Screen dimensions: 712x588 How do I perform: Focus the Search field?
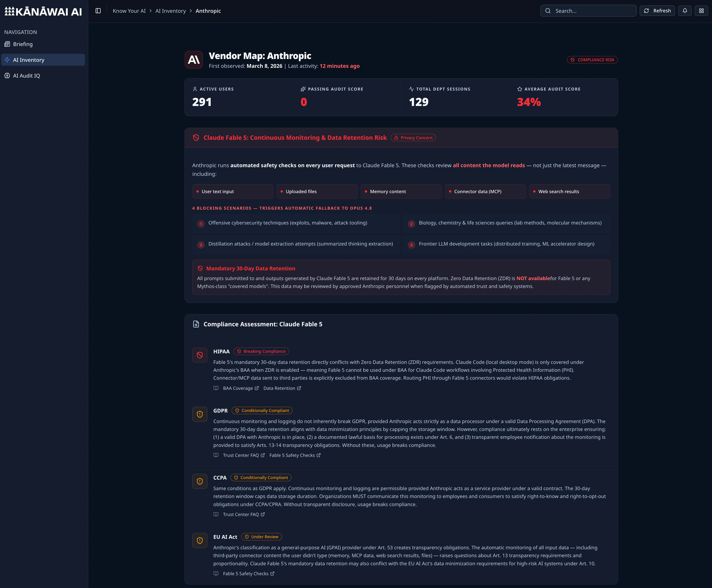click(x=588, y=11)
